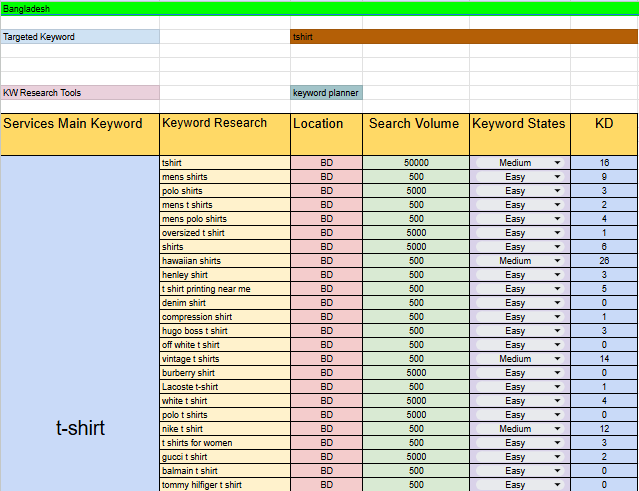Expand the dropdown in the tommy hilfiger t shirt row

pyautogui.click(x=557, y=485)
